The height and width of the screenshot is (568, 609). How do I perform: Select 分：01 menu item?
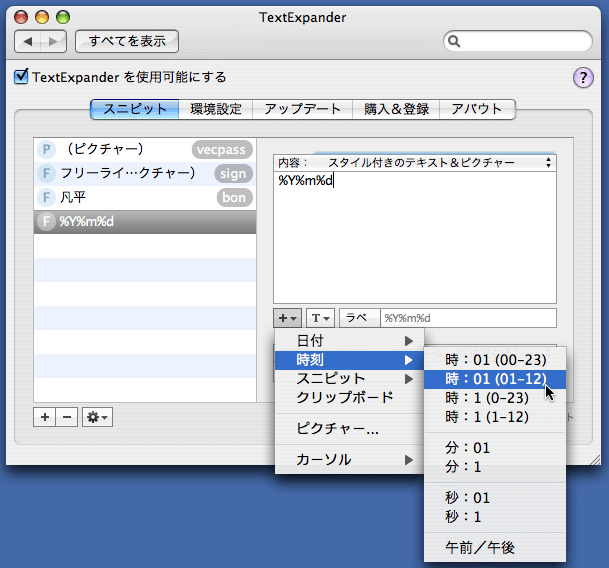tap(495, 448)
